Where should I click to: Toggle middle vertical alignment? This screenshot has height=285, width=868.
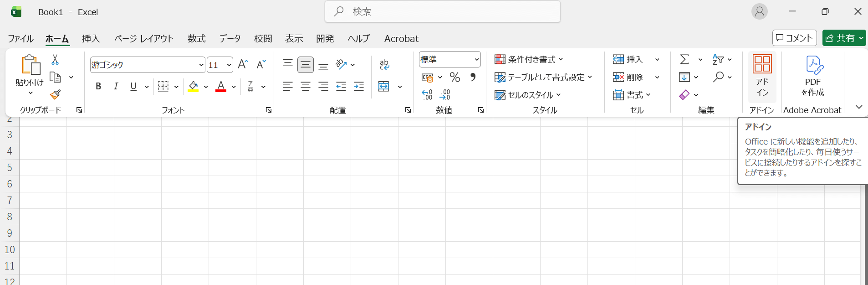[x=306, y=65]
